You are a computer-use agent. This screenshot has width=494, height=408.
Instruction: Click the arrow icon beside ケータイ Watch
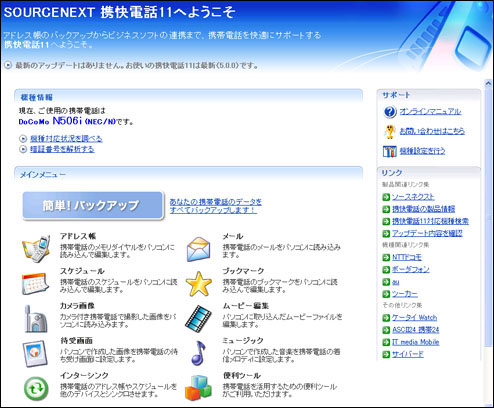tap(386, 318)
